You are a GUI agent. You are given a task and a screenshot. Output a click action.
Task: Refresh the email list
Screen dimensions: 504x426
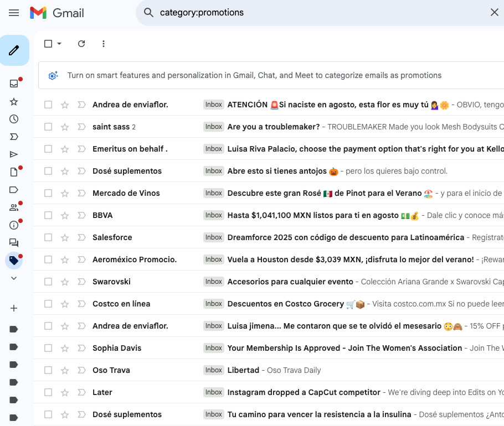[81, 44]
